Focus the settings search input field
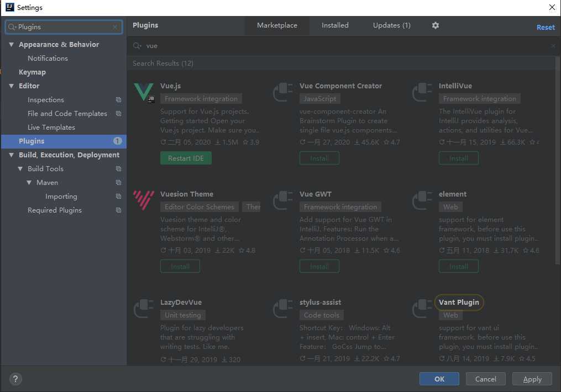 click(64, 27)
